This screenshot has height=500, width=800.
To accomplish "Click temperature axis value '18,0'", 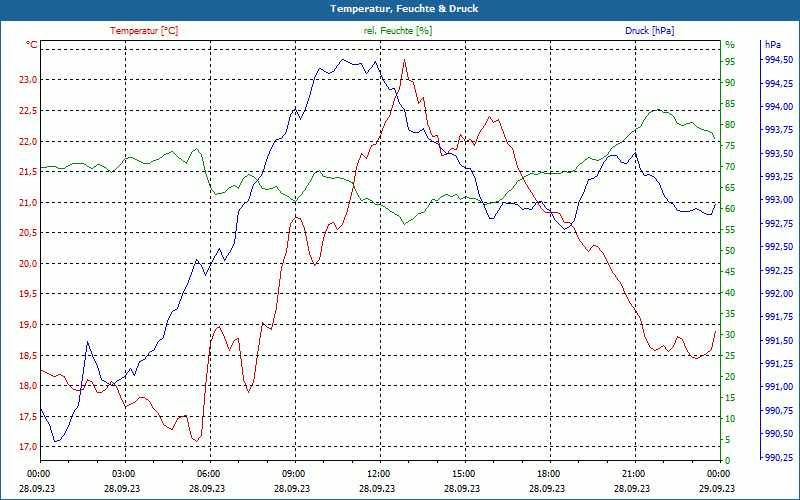I will pyautogui.click(x=28, y=386).
